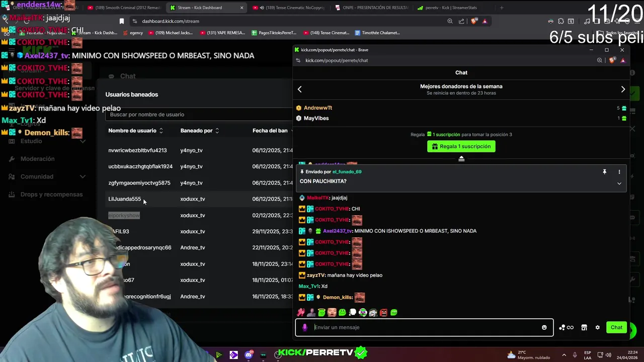The height and width of the screenshot is (362, 644).
Task: Click zayzTV username in popout chat
Action: 315,276
